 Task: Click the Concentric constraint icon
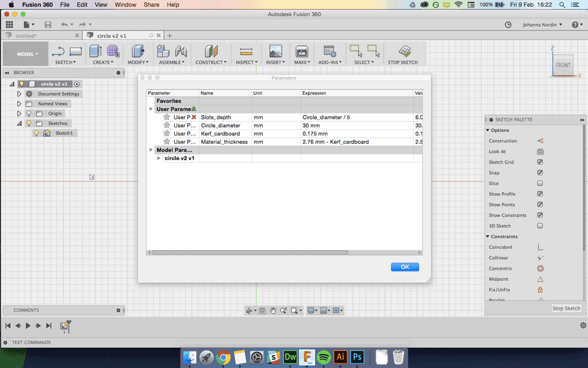[540, 268]
